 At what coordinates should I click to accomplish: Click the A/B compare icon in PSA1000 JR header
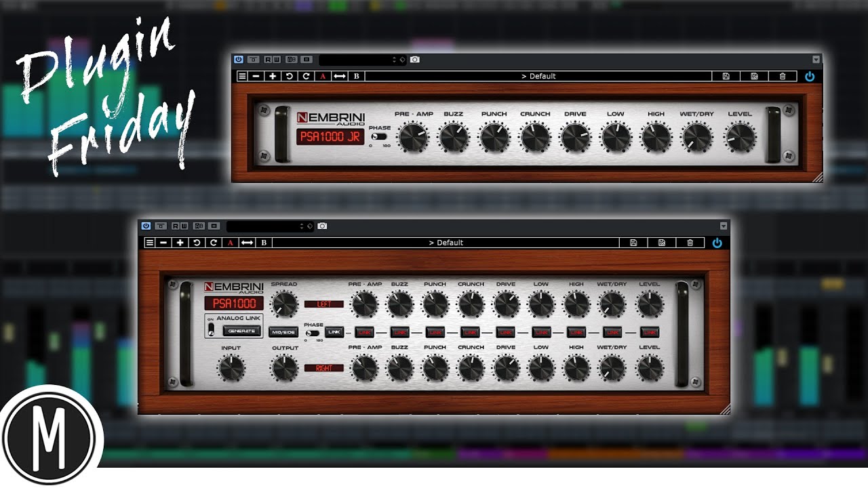(292, 60)
